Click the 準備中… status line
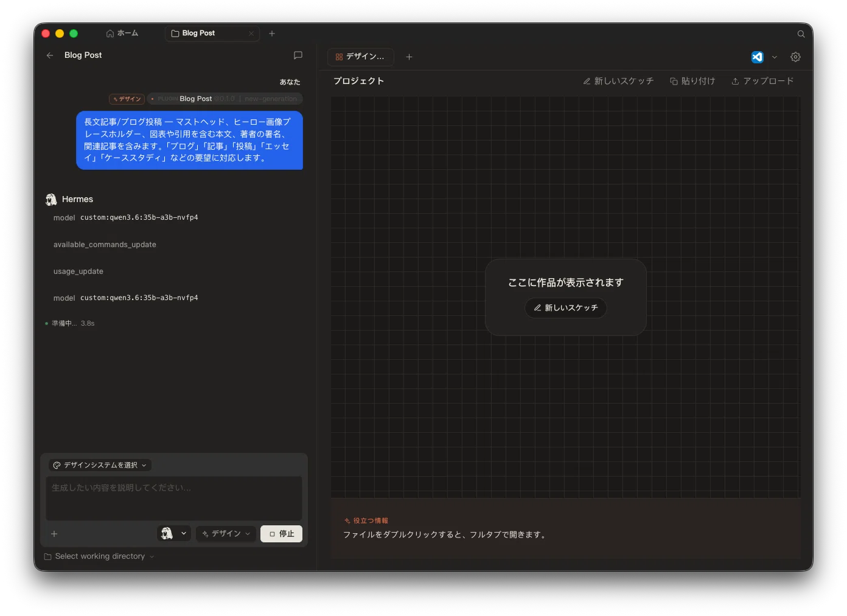 [70, 323]
